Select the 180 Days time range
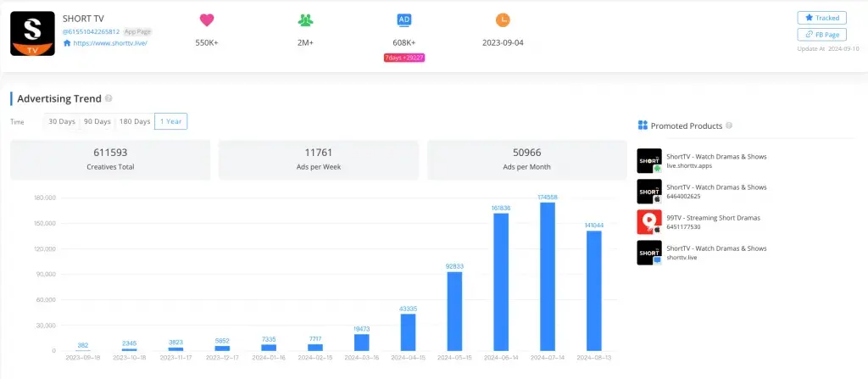Viewport: 868px width, 379px height. click(x=135, y=121)
